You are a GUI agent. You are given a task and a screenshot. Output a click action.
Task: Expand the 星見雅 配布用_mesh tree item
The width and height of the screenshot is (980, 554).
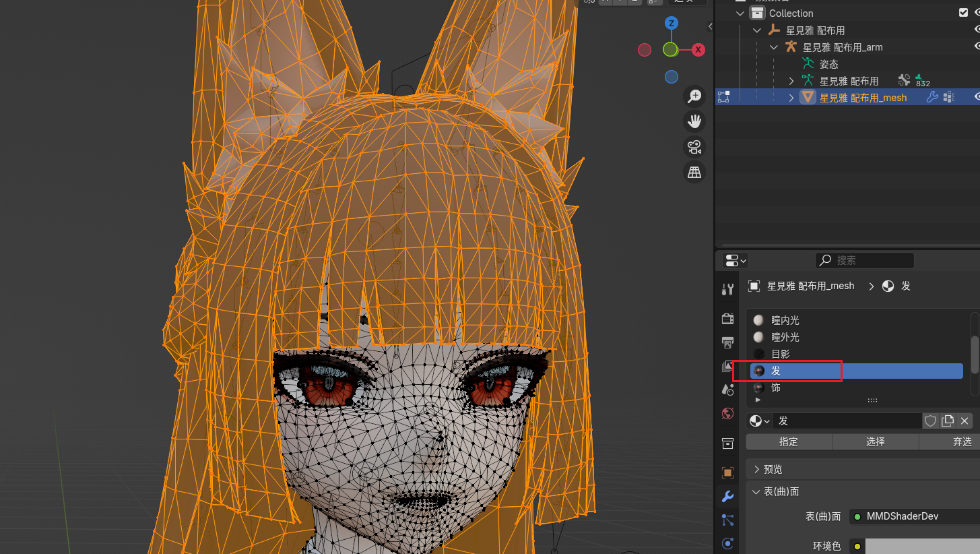point(791,98)
